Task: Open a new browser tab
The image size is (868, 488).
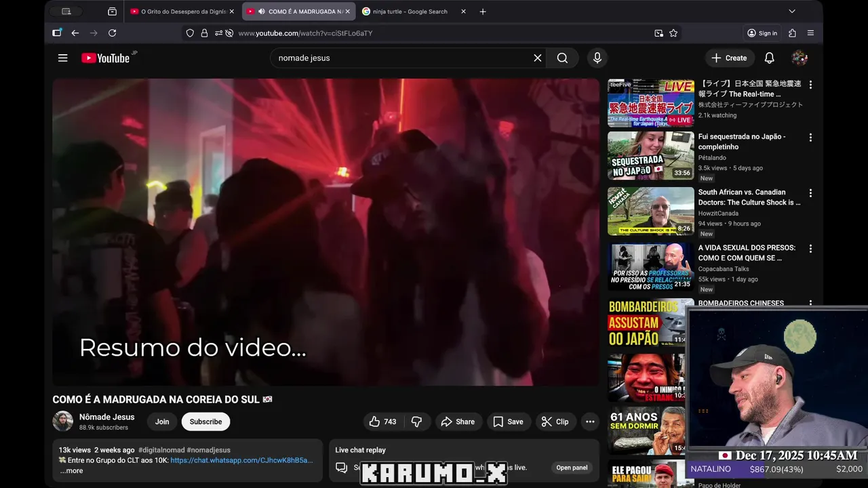Action: tap(483, 12)
